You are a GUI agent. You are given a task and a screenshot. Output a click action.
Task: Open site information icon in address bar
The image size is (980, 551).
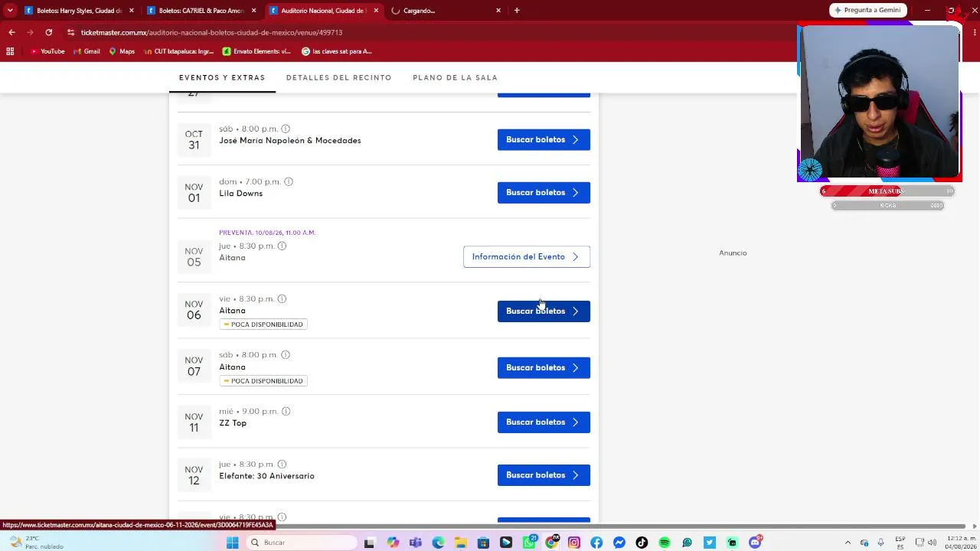coord(70,32)
